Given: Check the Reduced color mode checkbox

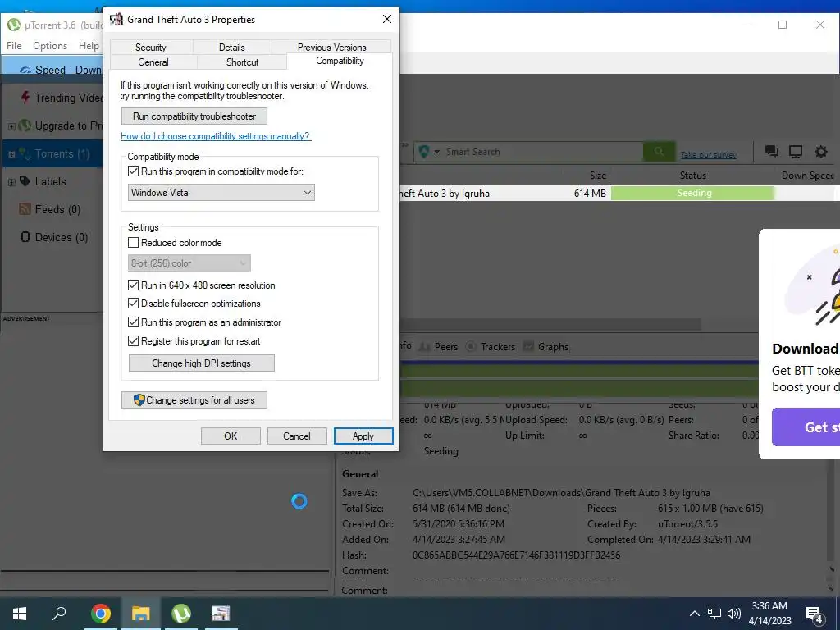Looking at the screenshot, I should tap(134, 243).
